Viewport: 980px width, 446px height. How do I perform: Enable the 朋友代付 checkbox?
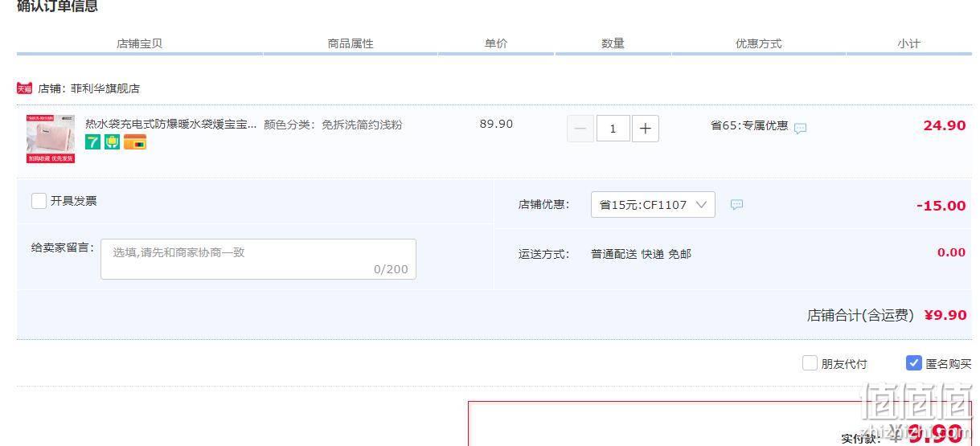810,363
